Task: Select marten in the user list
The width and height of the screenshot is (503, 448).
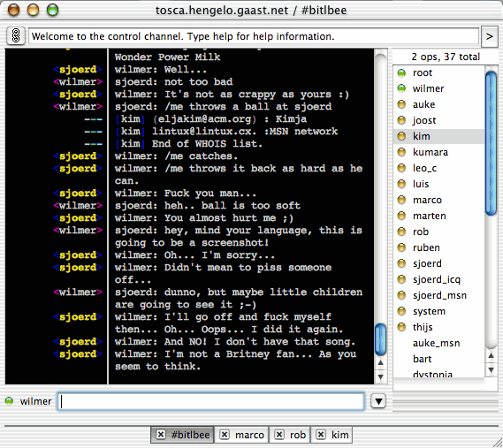Action: 438,216
